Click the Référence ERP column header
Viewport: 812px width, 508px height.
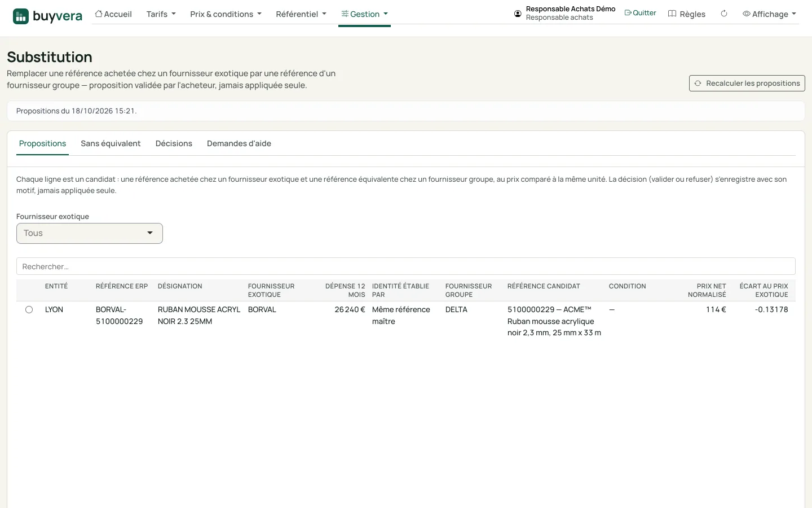click(x=122, y=286)
